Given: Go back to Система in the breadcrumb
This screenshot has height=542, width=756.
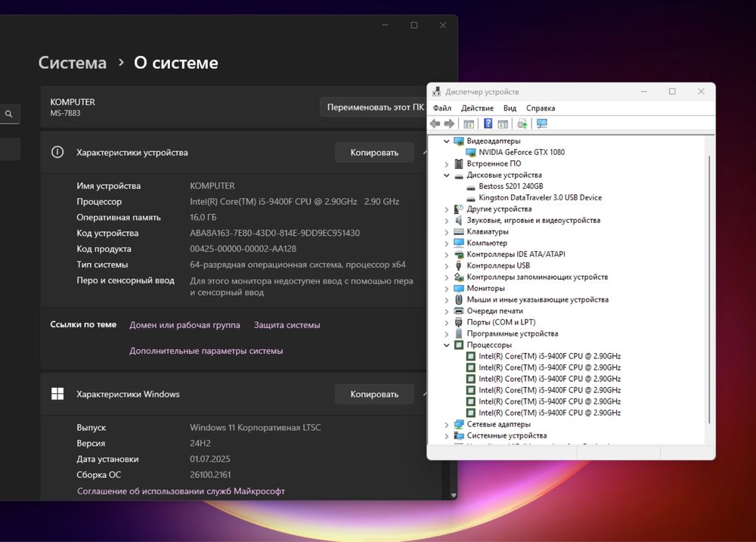Looking at the screenshot, I should point(73,63).
